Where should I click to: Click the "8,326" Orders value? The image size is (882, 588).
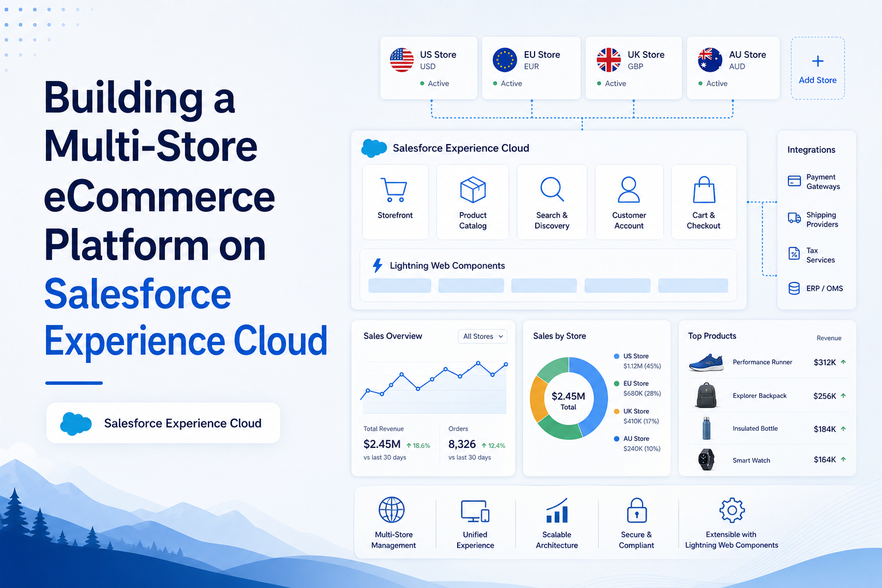(x=462, y=444)
